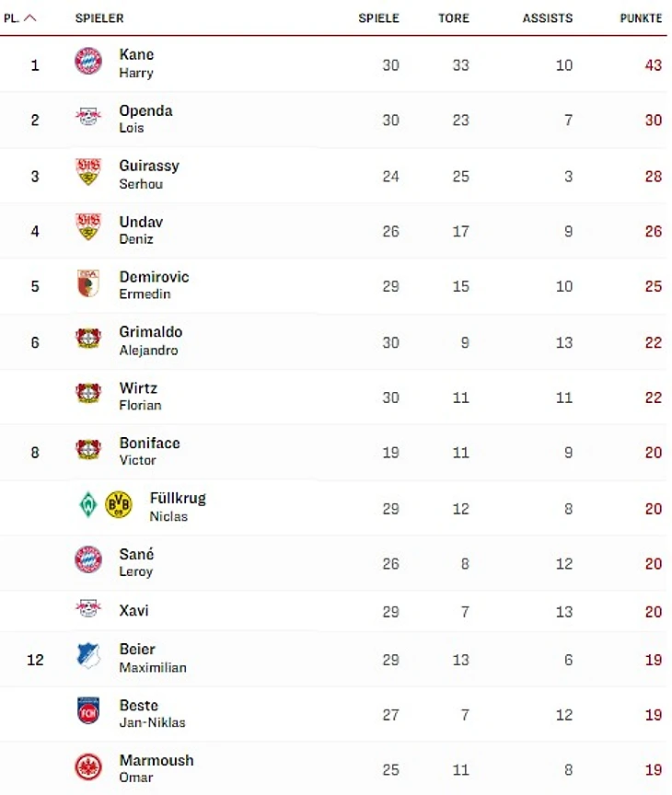Click the Hoffenheim crest beside Beier
The image size is (672, 795).
pos(88,655)
